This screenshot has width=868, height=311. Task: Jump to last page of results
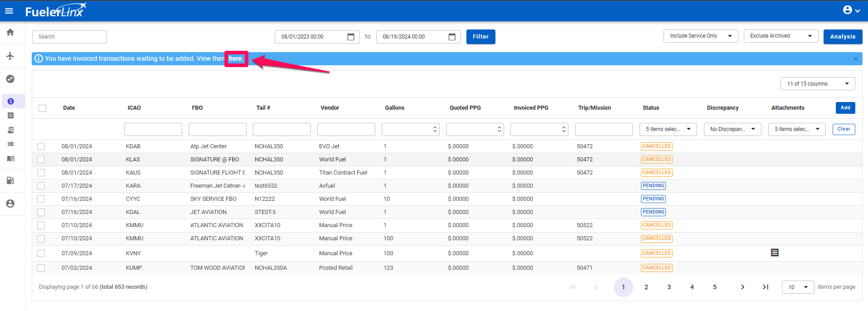point(765,287)
